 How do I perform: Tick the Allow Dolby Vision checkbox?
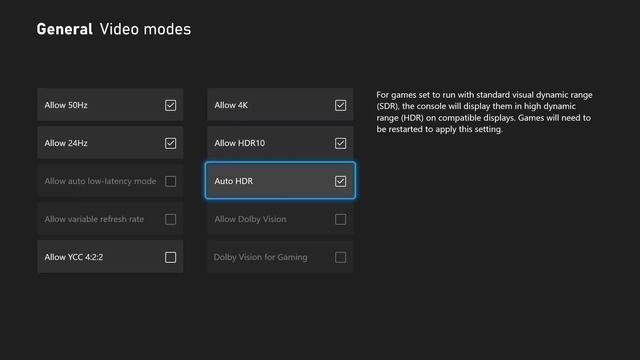coord(340,219)
